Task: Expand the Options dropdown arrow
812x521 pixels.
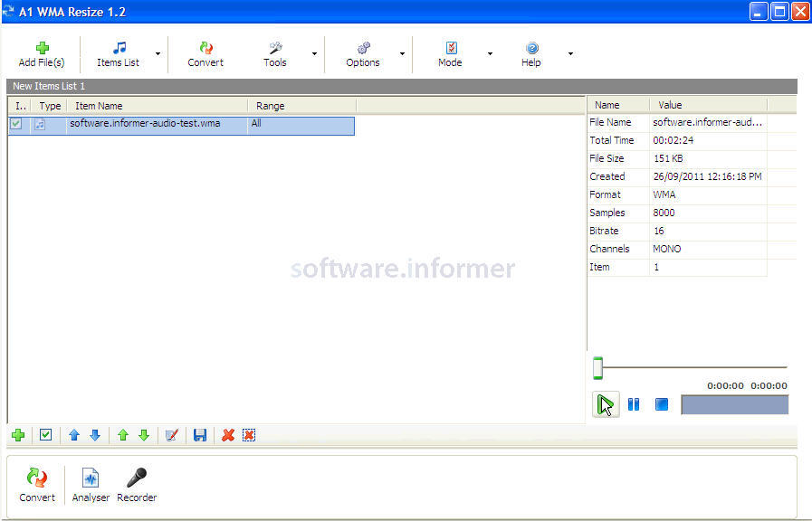Action: pyautogui.click(x=402, y=53)
